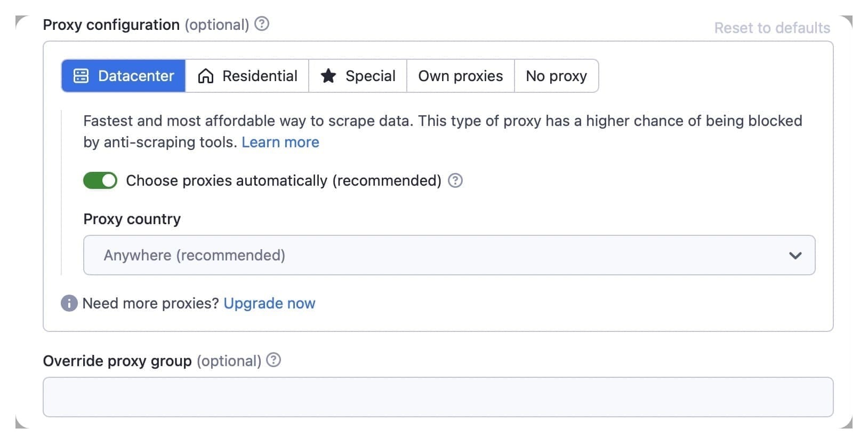This screenshot has width=868, height=444.
Task: Click the chevron on the Proxy country field
Action: tap(795, 255)
